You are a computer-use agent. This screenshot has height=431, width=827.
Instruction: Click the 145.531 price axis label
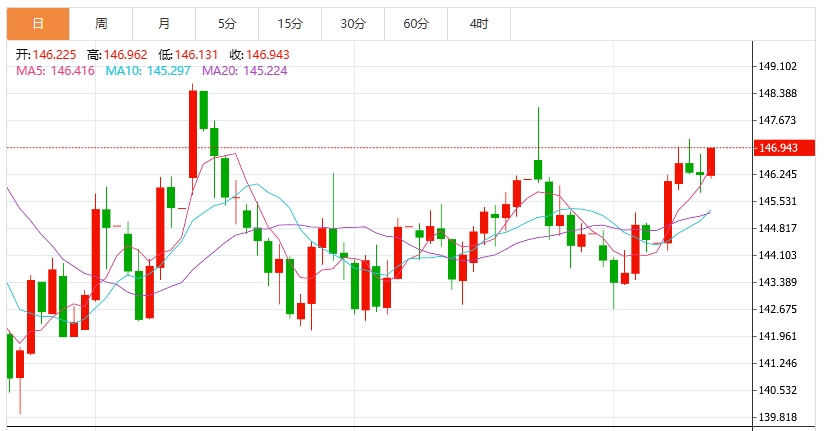point(777,202)
